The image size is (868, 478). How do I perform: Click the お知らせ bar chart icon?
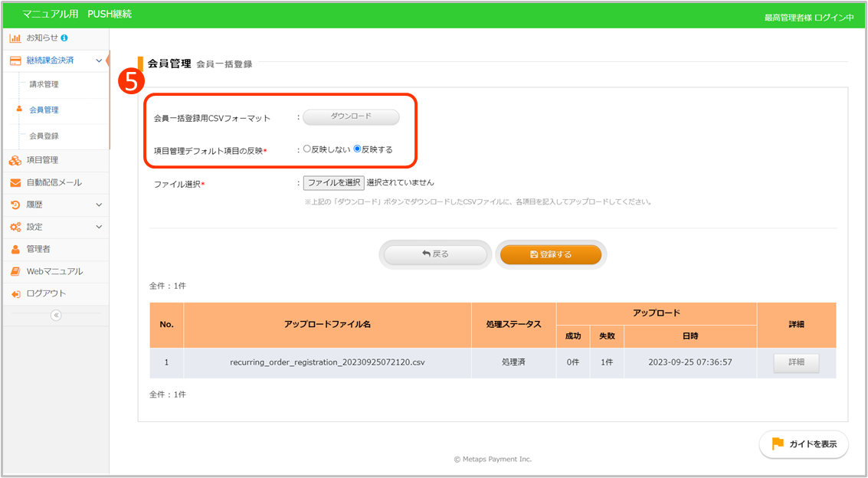point(15,38)
